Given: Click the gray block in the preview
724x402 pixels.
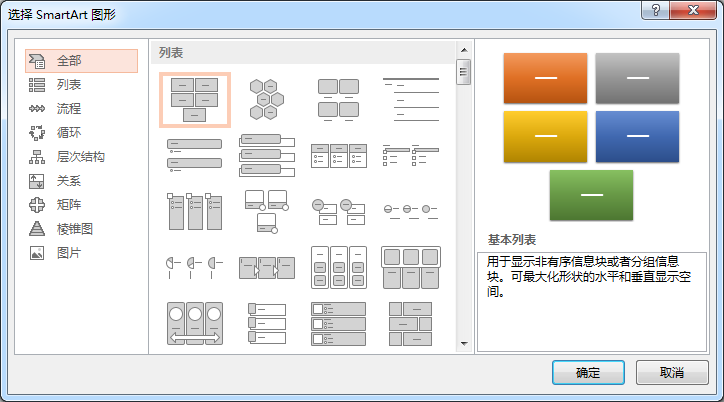Looking at the screenshot, I should [637, 78].
